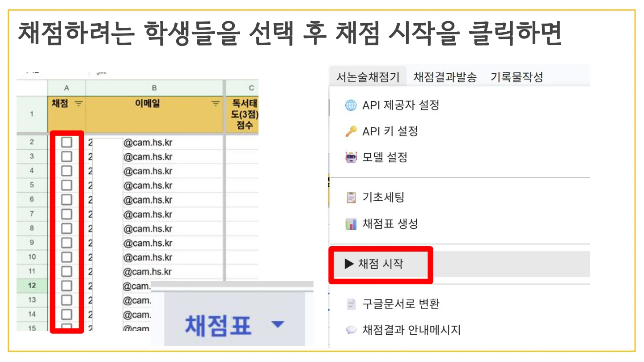Viewport: 644px width, 362px height.
Task: Choose the 모델 설정 menu item
Action: click(x=460, y=157)
